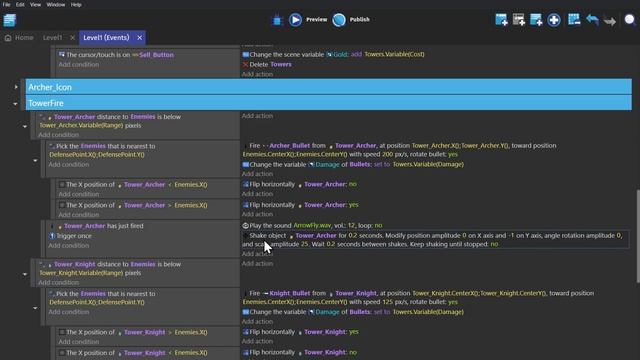Collapse the archer Pick the Enemies sub-event arrow
The width and height of the screenshot is (640, 360).
tap(35, 161)
